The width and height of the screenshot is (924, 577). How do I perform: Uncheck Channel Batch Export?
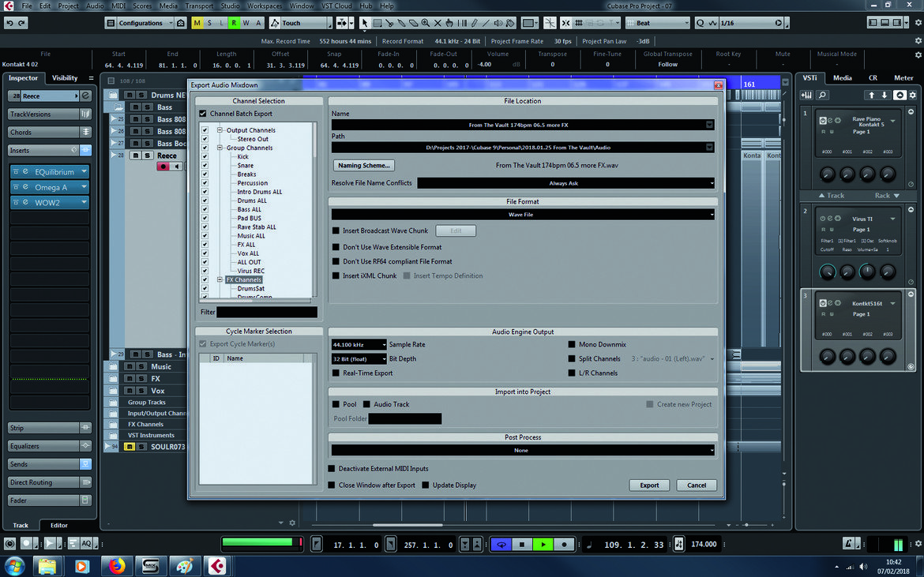pyautogui.click(x=203, y=114)
